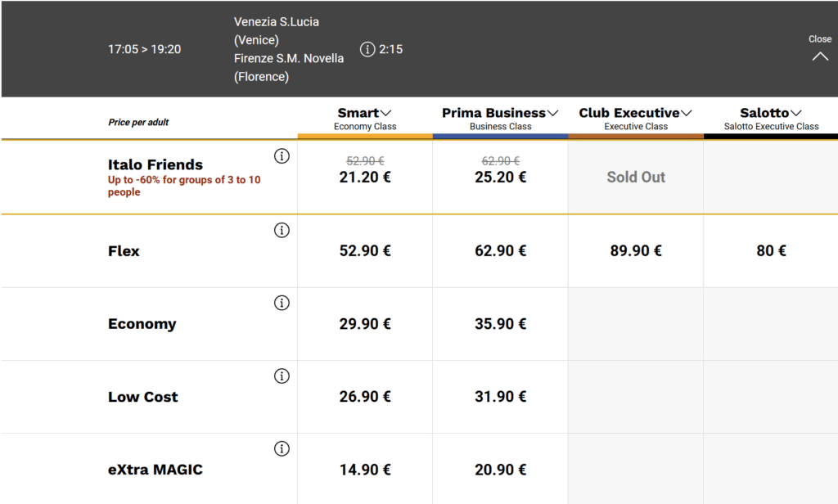Open info icon for Low Cost fare
Image resolution: width=838 pixels, height=504 pixels.
point(282,376)
